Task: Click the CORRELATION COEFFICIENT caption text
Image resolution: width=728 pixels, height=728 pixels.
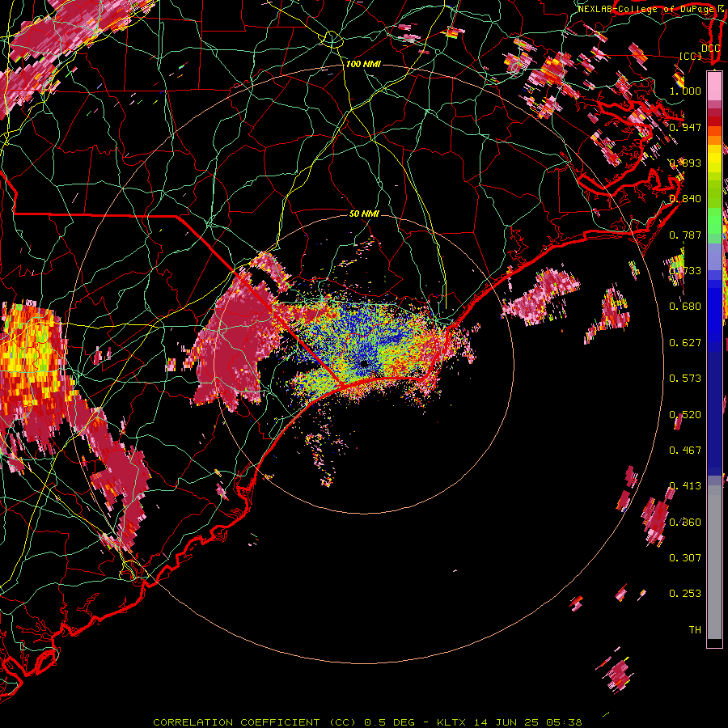Action: tap(237, 722)
